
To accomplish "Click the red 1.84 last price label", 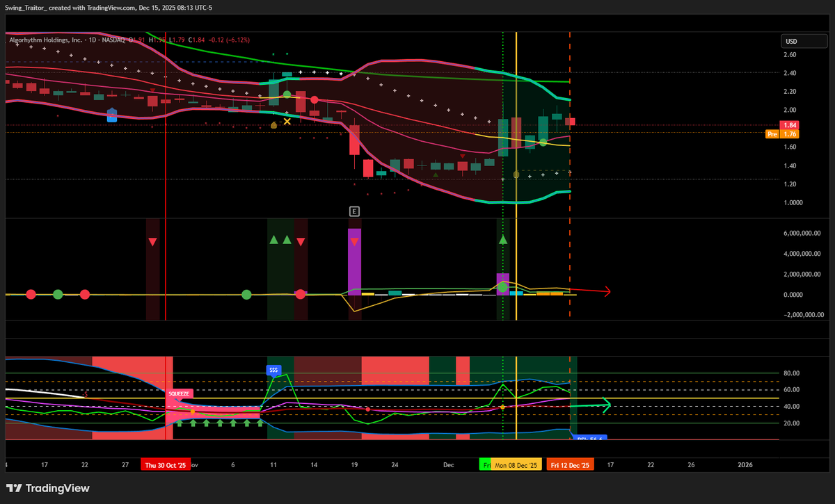I will (788, 124).
